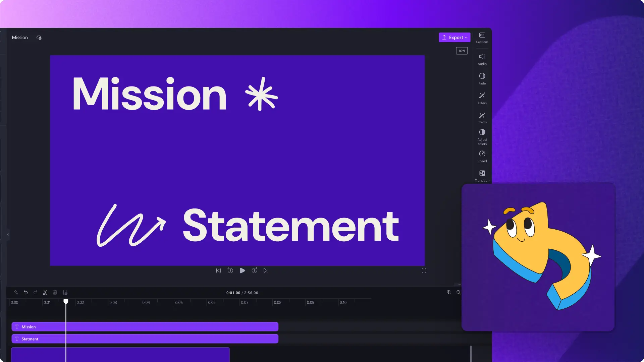Expand the project title options
This screenshot has width=644, height=362.
[20, 37]
